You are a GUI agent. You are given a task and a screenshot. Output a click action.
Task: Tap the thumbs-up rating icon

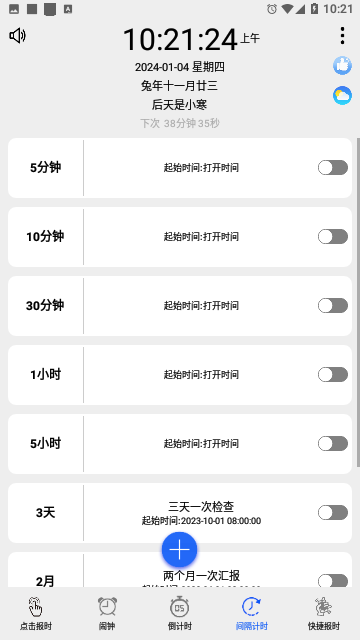tap(342, 65)
